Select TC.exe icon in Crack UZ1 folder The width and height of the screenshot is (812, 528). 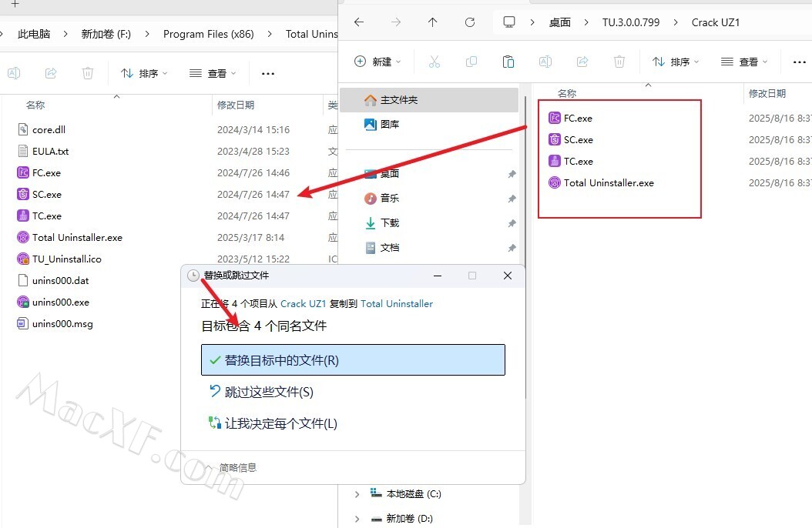pyautogui.click(x=555, y=161)
